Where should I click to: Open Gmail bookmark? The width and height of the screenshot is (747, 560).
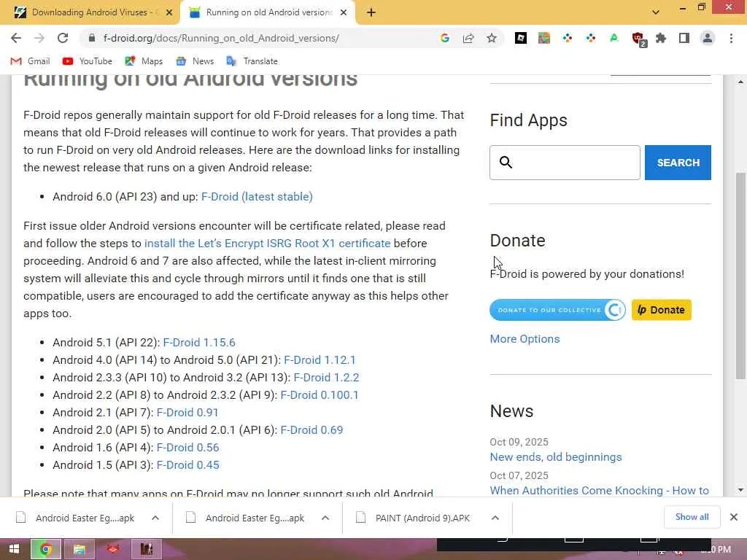30,61
